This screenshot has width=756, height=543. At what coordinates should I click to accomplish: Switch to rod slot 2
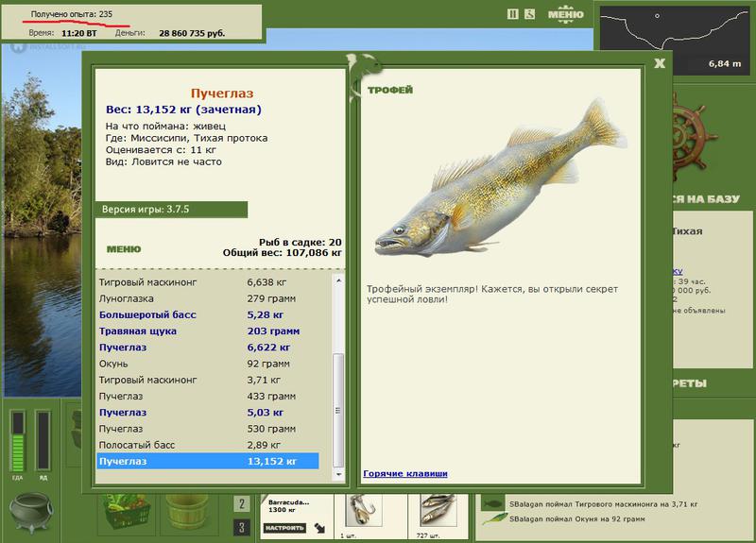click(242, 504)
